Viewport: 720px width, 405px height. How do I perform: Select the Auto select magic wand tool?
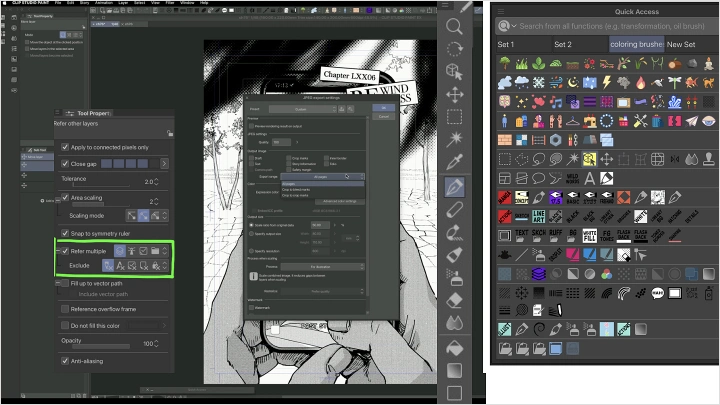click(x=454, y=139)
